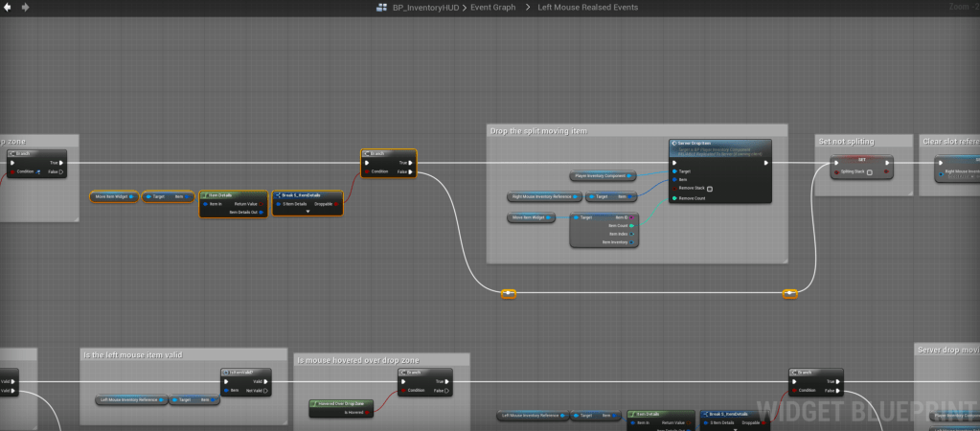The width and height of the screenshot is (980, 431).
Task: Click the Hovered Over Drop Zone node
Action: (x=341, y=405)
